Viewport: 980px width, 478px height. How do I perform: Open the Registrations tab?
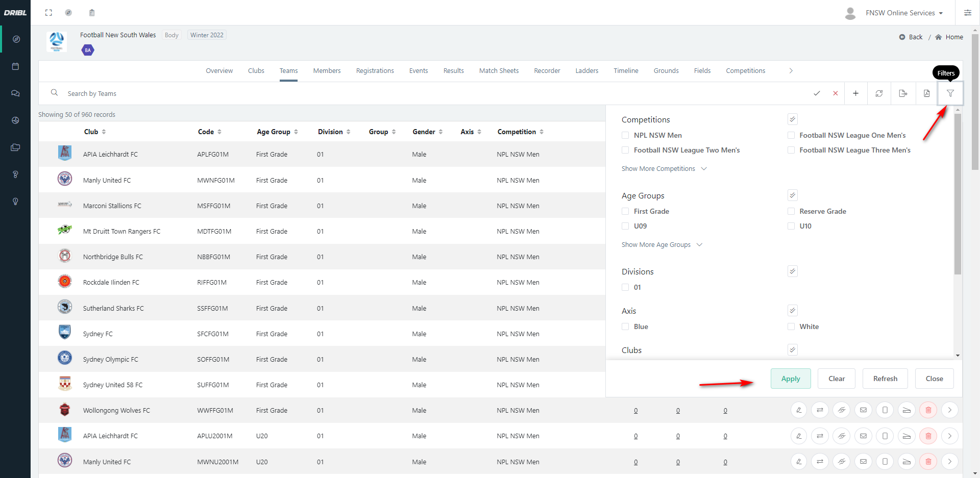coord(375,70)
